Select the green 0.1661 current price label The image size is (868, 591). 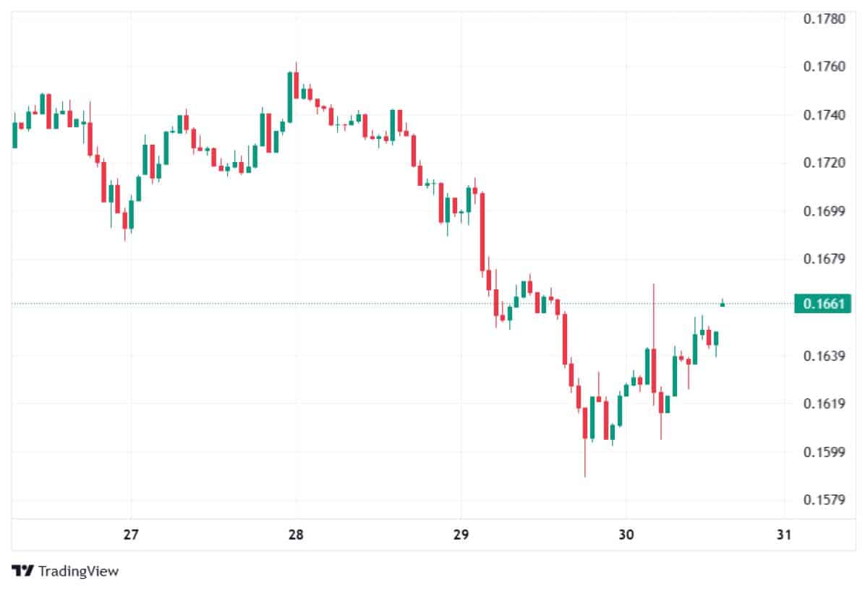coord(822,304)
